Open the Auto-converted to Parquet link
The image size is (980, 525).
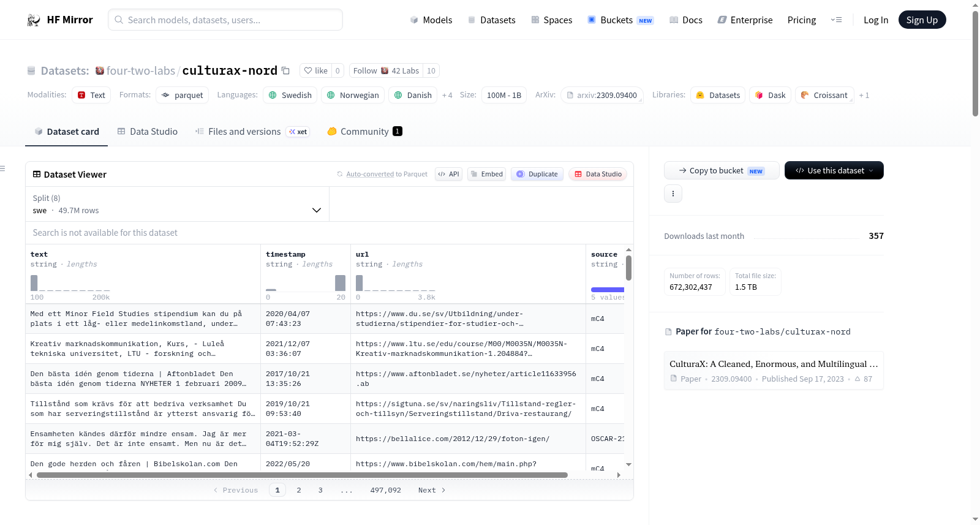click(387, 174)
